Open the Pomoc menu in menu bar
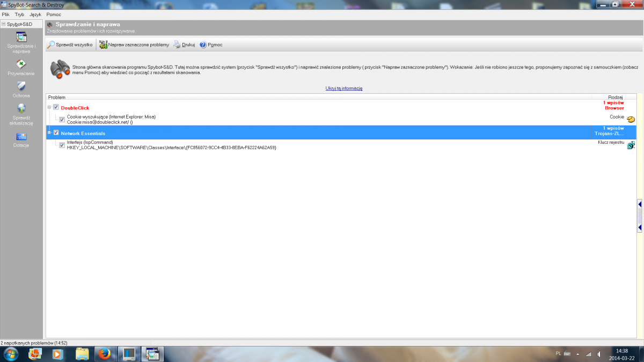Image resolution: width=644 pixels, height=362 pixels. point(54,14)
